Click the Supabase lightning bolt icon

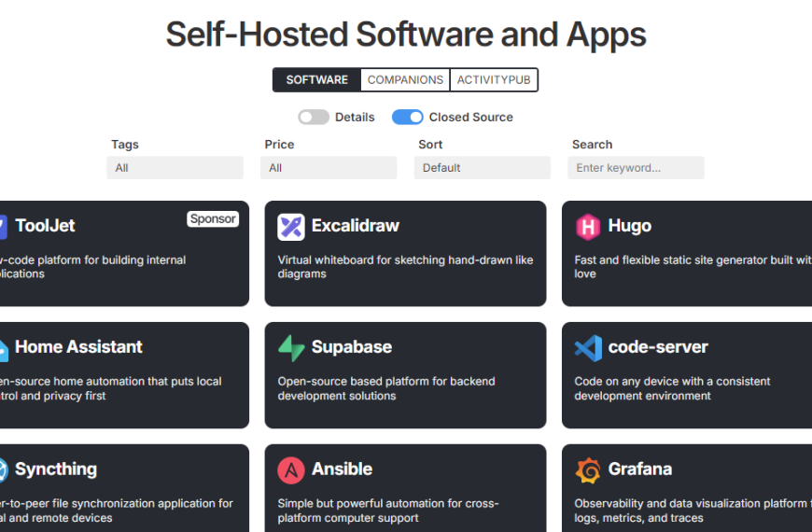(x=291, y=348)
